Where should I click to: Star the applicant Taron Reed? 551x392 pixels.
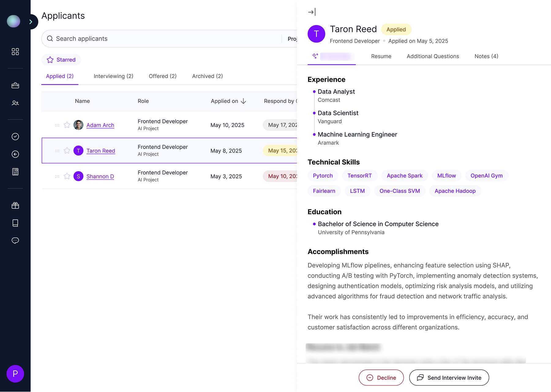[67, 151]
